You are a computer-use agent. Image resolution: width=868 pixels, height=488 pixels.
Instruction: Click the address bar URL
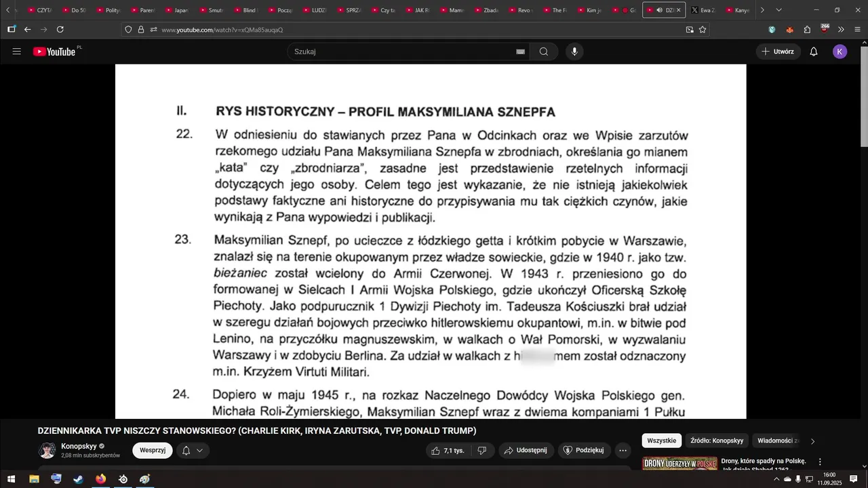pyautogui.click(x=222, y=30)
